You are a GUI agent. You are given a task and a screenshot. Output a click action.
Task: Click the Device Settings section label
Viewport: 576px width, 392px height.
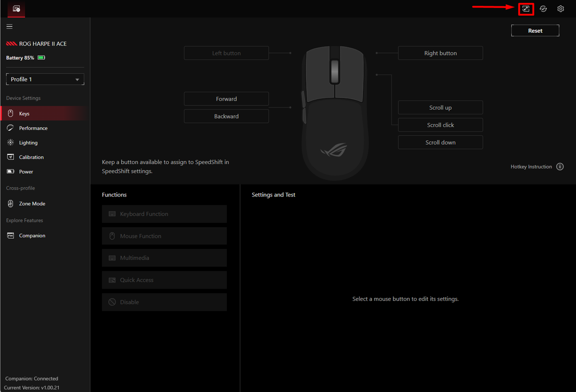pos(23,98)
